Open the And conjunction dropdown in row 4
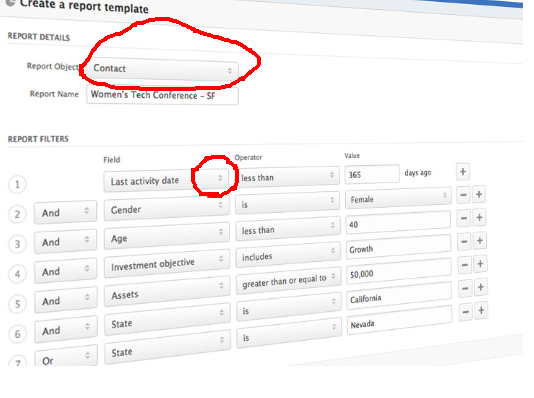Screen dimensions: 534x398 point(66,271)
